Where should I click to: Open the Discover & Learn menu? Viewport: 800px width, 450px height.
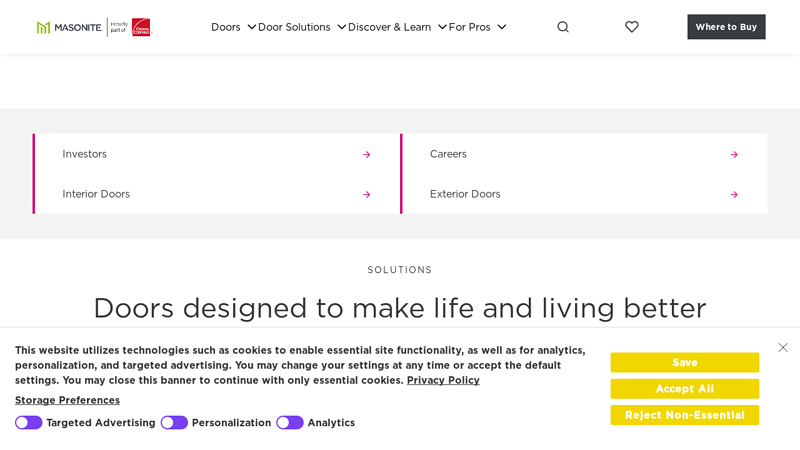pyautogui.click(x=390, y=27)
